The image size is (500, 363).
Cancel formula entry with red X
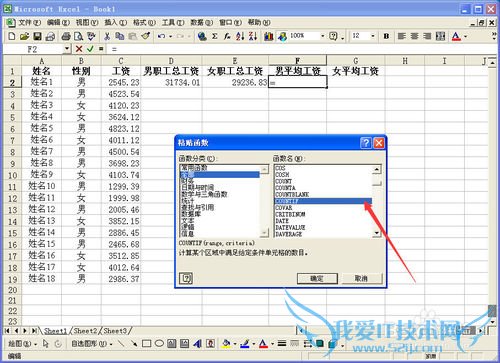[x=79, y=49]
